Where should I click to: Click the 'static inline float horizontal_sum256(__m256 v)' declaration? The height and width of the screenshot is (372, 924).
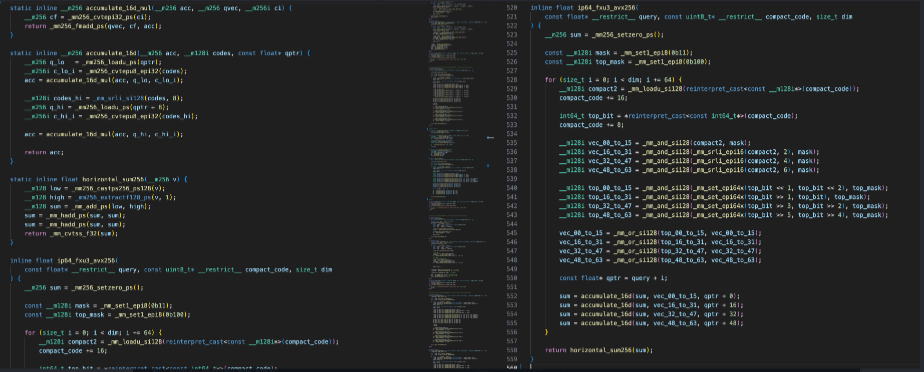(x=99, y=179)
